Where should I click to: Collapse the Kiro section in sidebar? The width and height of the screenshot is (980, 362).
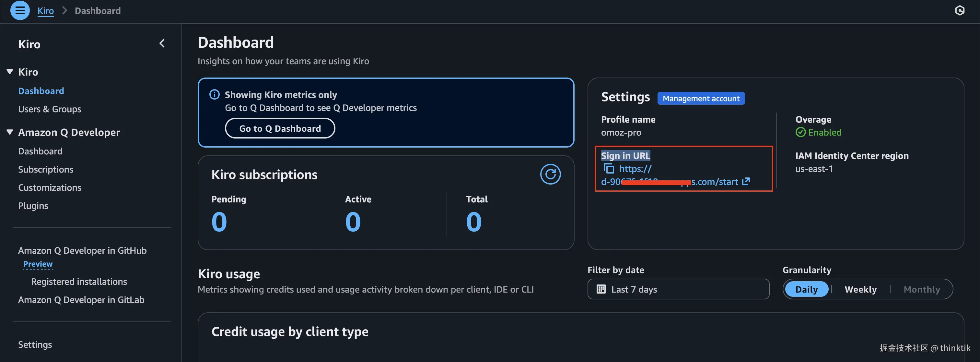point(10,72)
